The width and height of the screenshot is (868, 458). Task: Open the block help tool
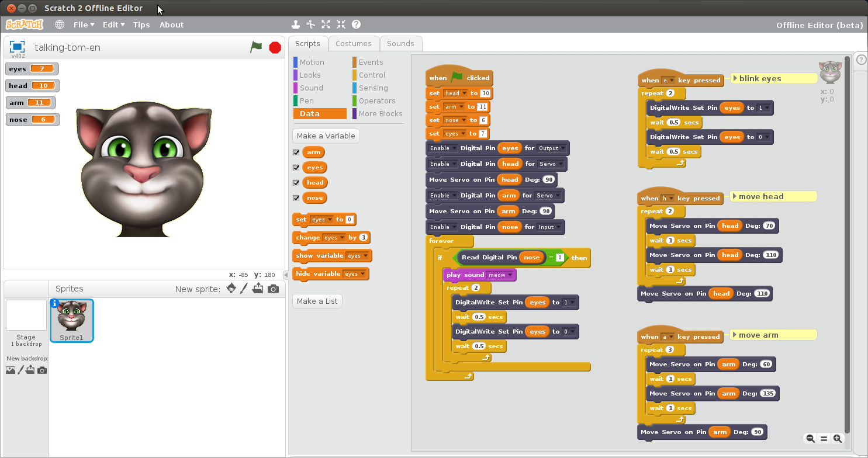click(x=356, y=25)
